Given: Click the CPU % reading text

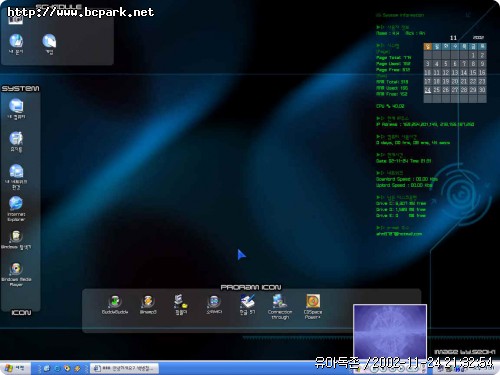Looking at the screenshot, I should pyautogui.click(x=390, y=106).
